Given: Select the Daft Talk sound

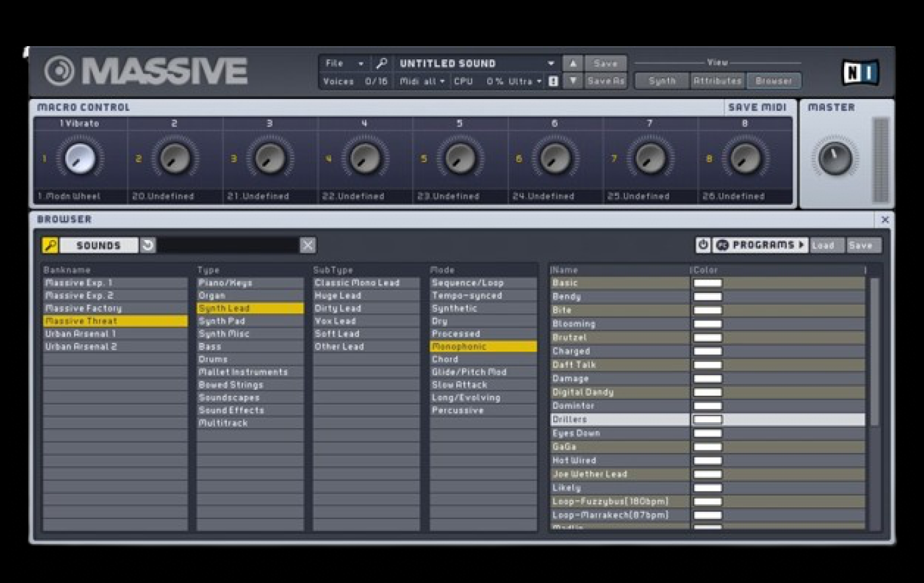Looking at the screenshot, I should 620,365.
